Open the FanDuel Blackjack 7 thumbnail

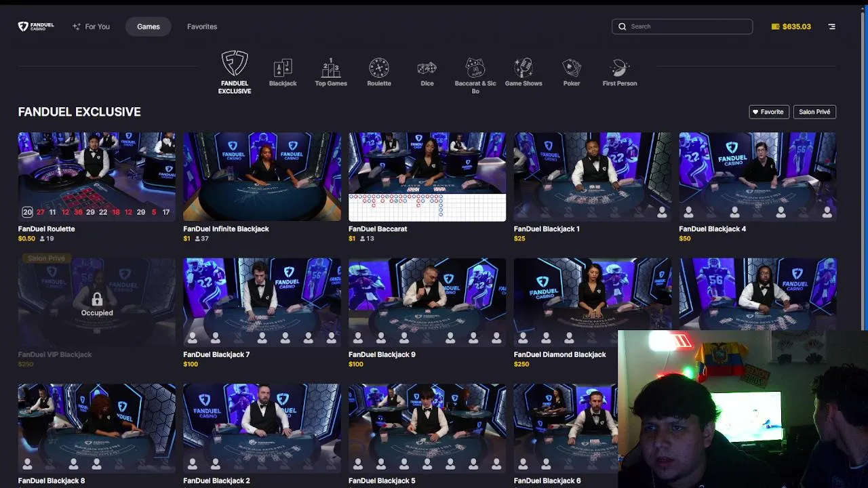coord(262,302)
